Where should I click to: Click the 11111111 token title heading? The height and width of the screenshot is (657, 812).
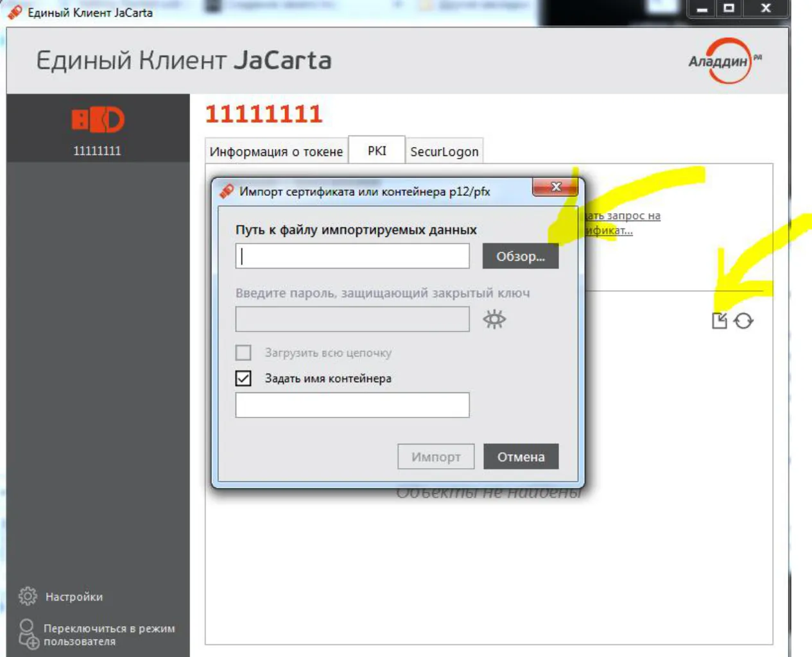(x=263, y=114)
